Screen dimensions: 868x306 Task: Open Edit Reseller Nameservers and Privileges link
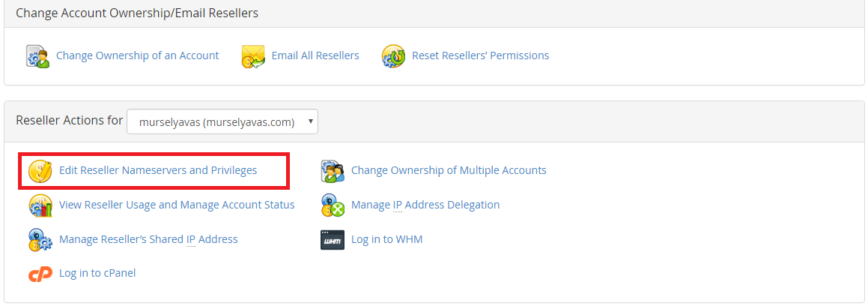click(158, 171)
